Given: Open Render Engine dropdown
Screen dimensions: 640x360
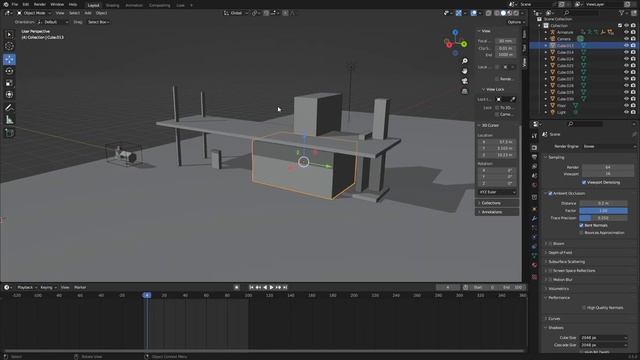Looking at the screenshot, I should (609, 146).
